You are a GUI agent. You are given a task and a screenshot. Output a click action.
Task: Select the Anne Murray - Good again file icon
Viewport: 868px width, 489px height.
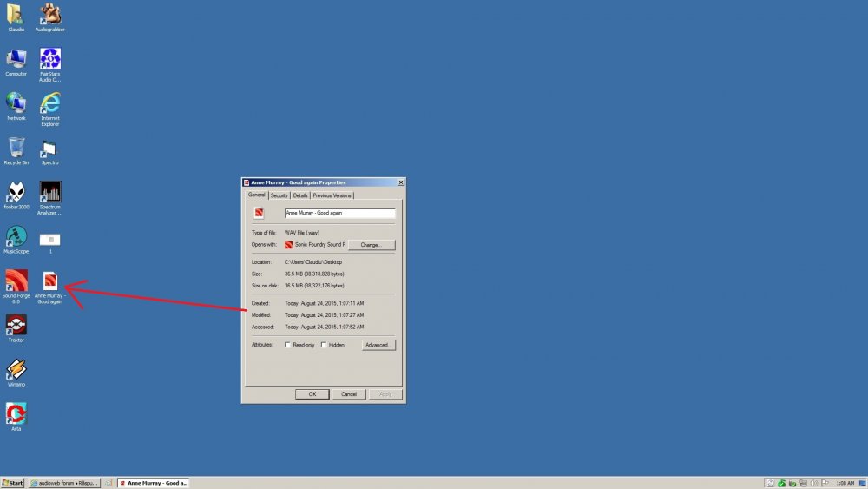tap(49, 287)
